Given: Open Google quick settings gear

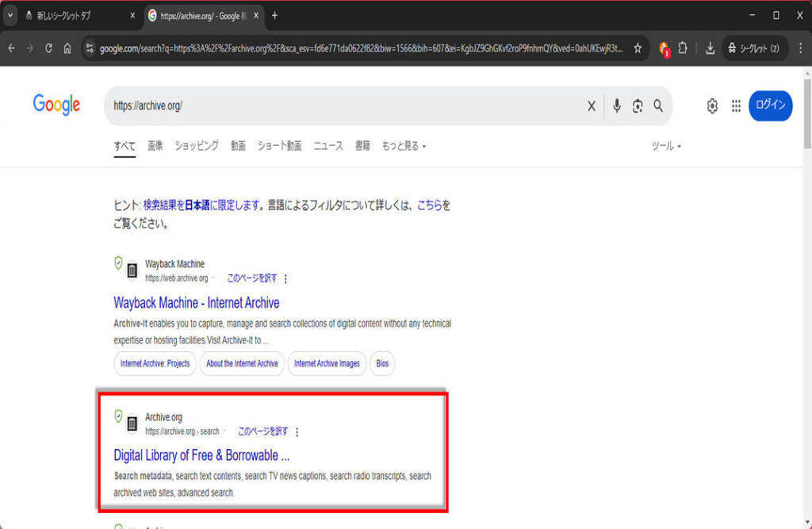Looking at the screenshot, I should click(x=712, y=106).
